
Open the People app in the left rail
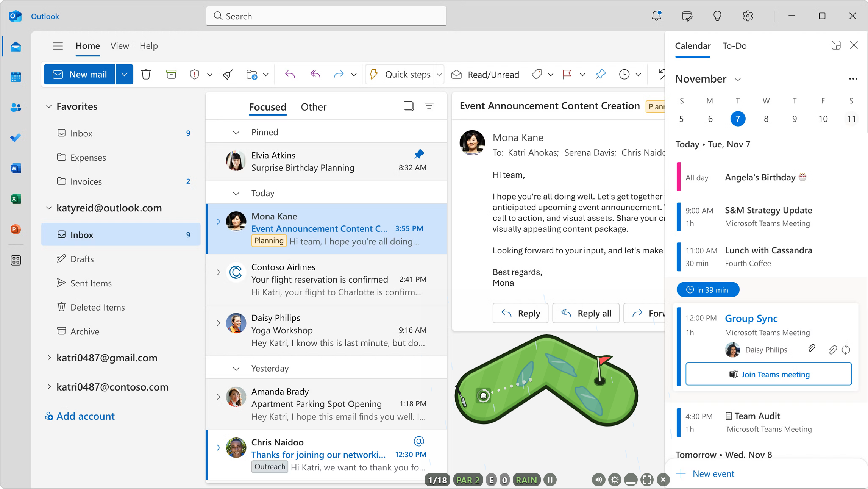click(x=16, y=108)
